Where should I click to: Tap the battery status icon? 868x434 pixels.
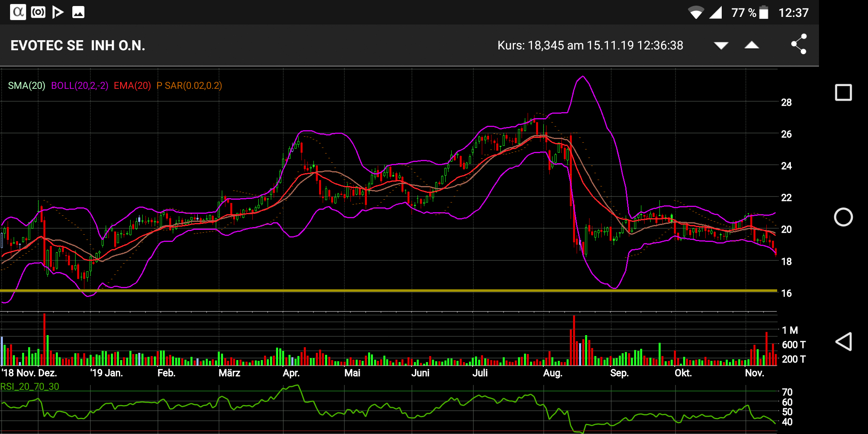(x=764, y=12)
